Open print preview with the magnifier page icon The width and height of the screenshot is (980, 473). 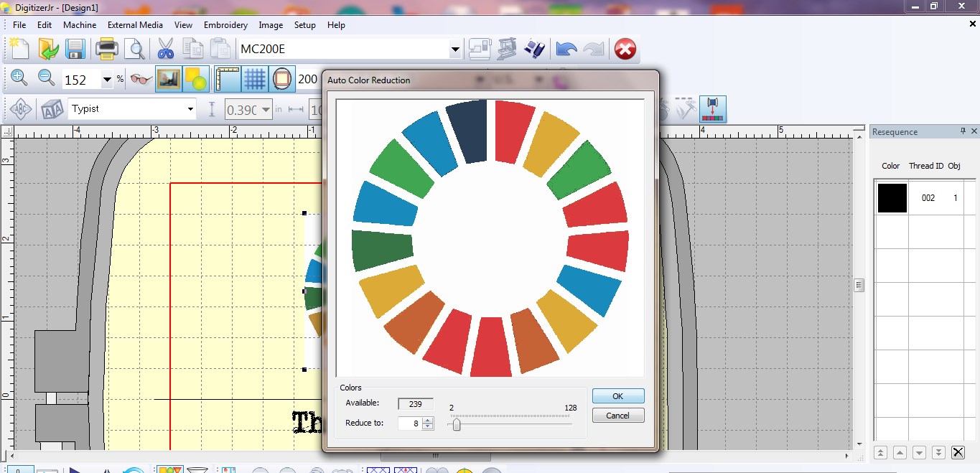(x=134, y=50)
